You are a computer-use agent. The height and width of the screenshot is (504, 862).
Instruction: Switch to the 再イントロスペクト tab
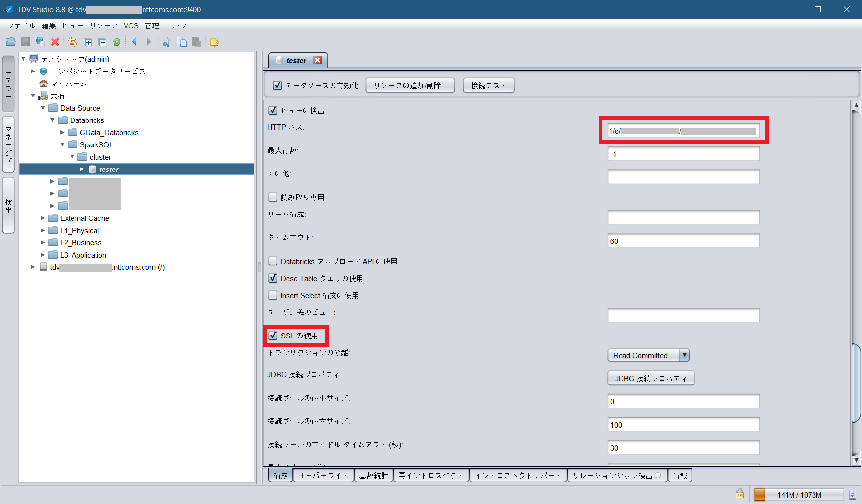coord(431,475)
